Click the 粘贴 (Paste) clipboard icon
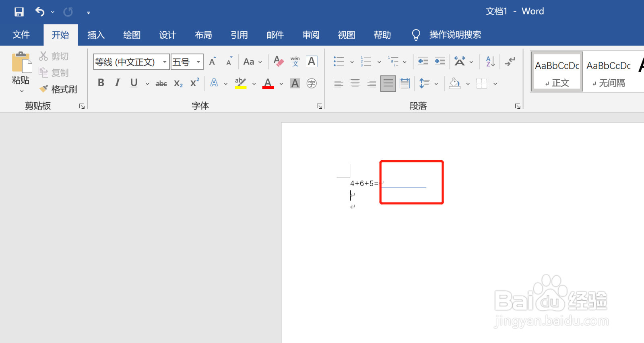 (x=21, y=62)
